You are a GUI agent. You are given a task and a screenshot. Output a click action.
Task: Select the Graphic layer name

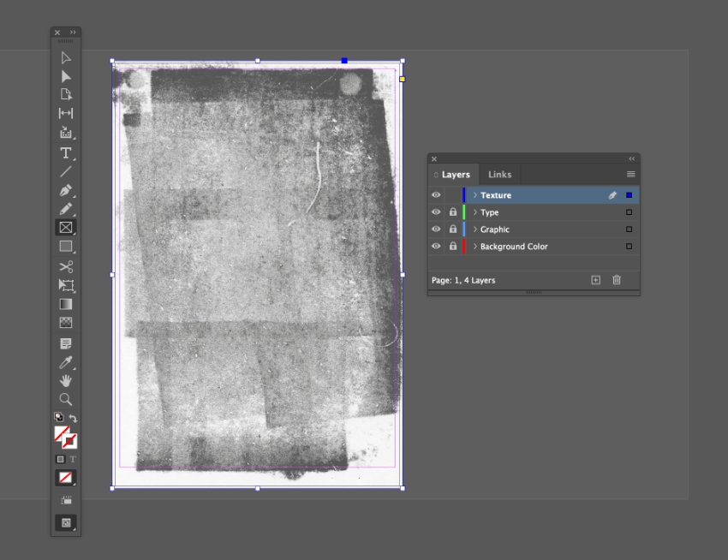point(495,229)
